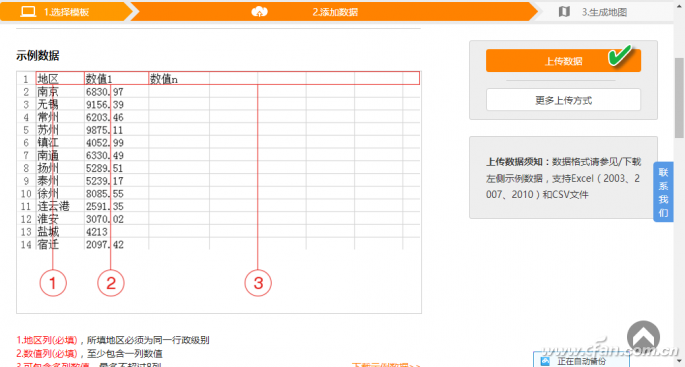This screenshot has width=685, height=367.
Task: Click the value 9875.11
Action: (105, 130)
